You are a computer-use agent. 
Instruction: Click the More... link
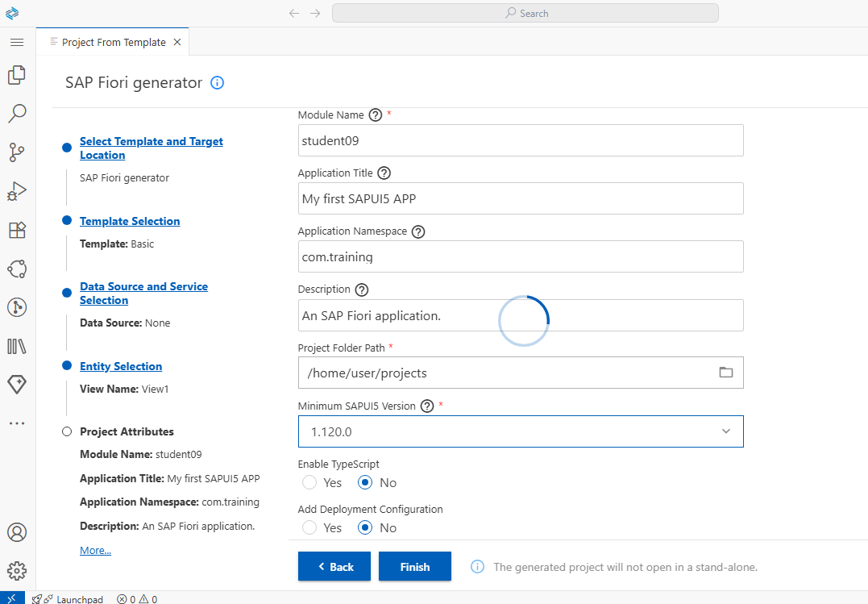pyautogui.click(x=95, y=550)
